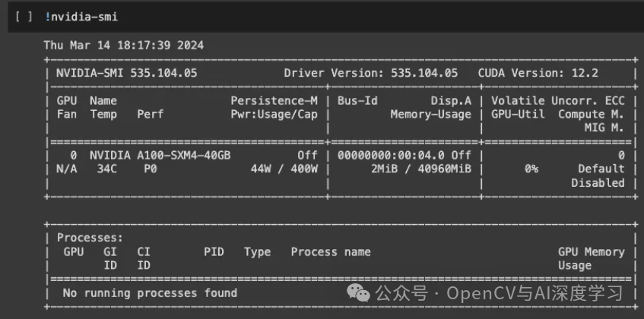Click the 'Disp.A' column header

coord(451,101)
